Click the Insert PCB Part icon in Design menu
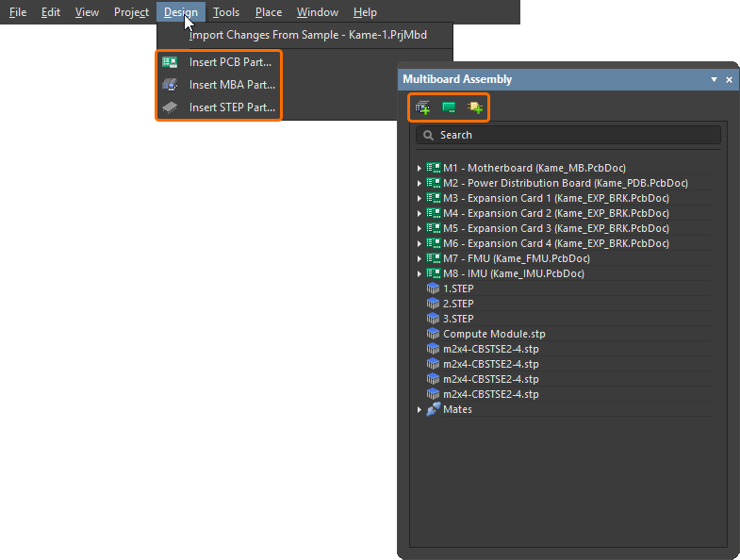Viewport: 740px width, 560px height. pos(170,62)
